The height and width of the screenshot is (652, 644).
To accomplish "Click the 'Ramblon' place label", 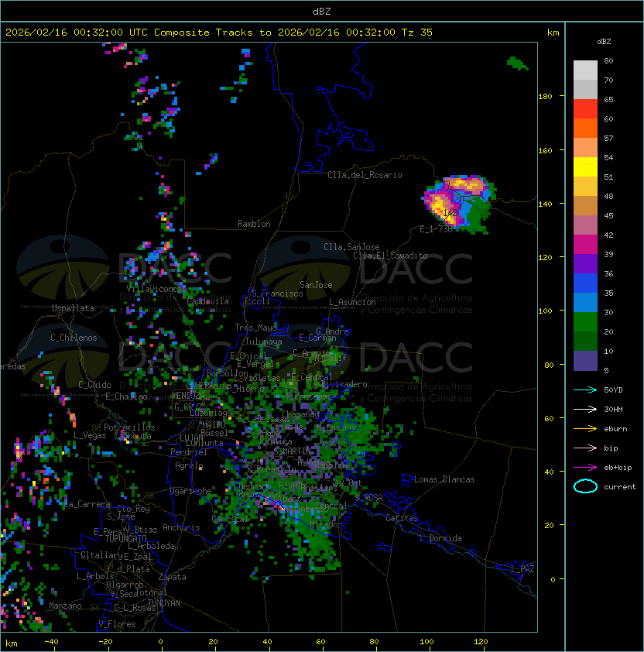I will pyautogui.click(x=254, y=224).
